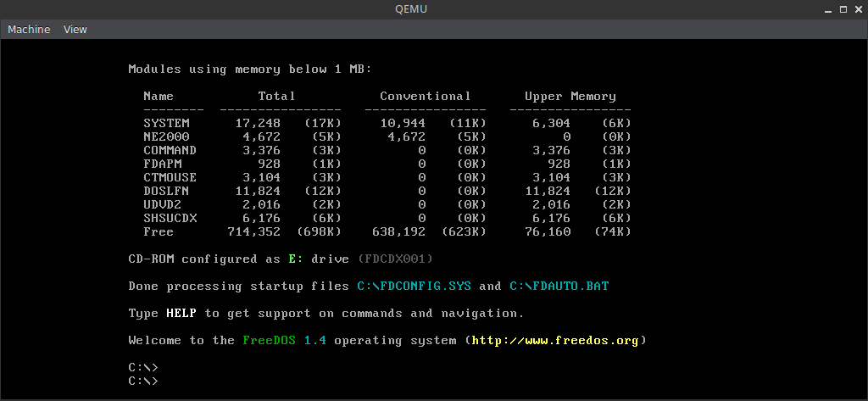Click the QEMU title bar text
This screenshot has height=401, width=868.
click(411, 9)
